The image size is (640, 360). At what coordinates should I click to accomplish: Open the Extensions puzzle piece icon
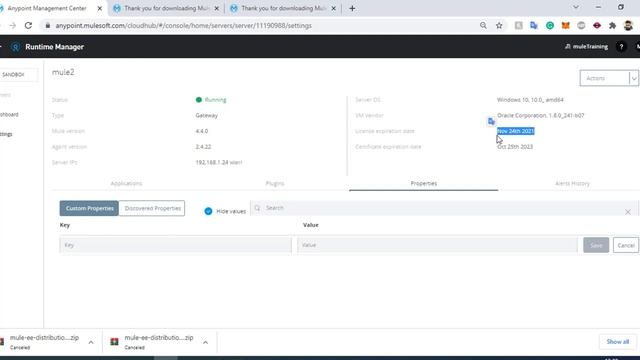click(x=612, y=25)
